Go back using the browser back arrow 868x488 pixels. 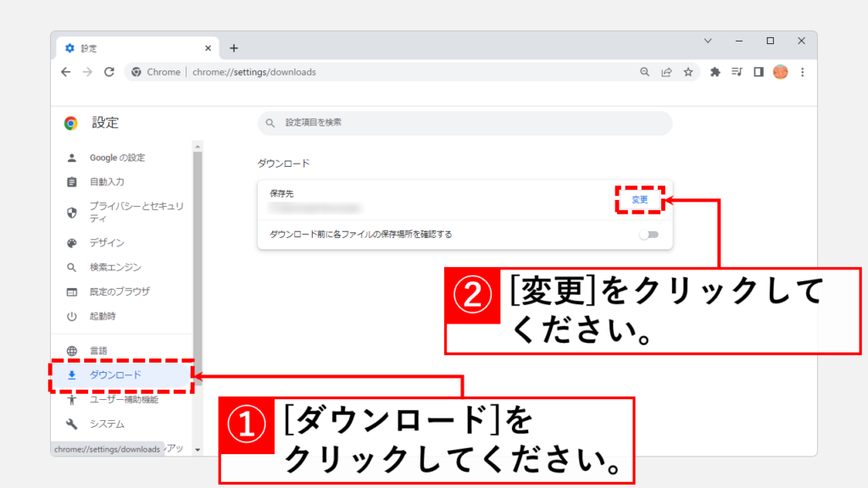coord(66,72)
